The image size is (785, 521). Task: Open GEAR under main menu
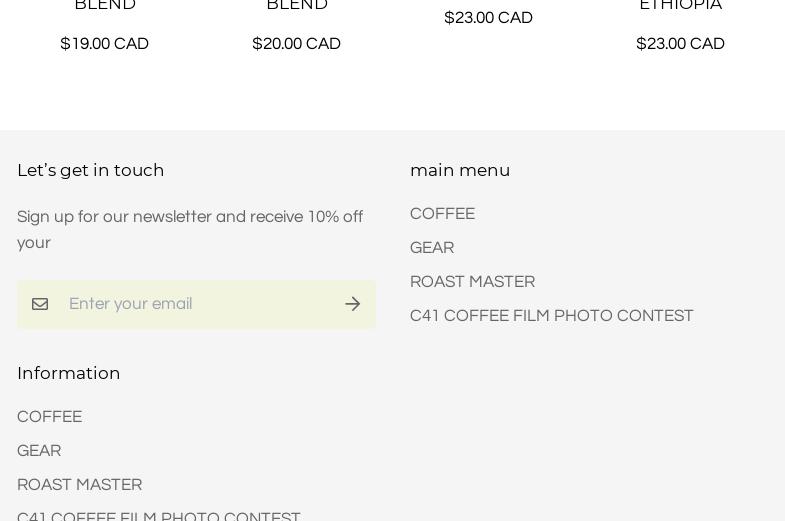(x=432, y=248)
